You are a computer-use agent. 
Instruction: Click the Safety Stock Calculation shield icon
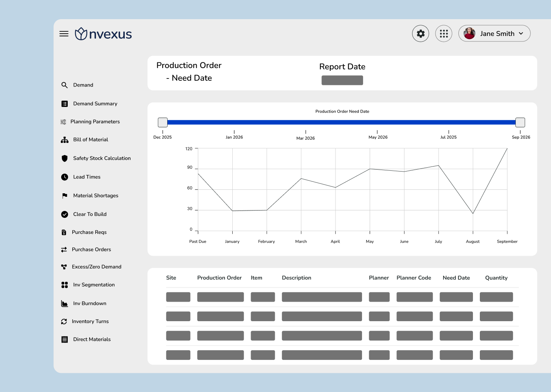coord(65,158)
